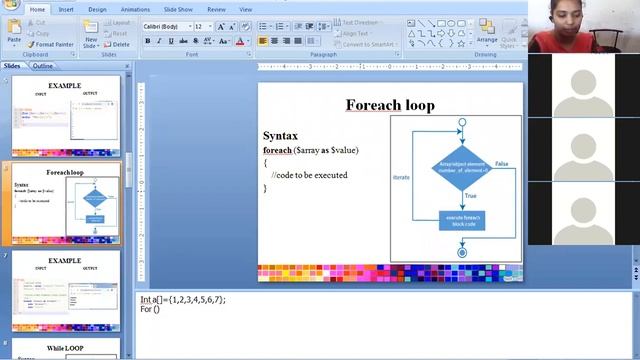Select the Format Painter tool
Image resolution: width=640 pixels, height=360 pixels.
click(51, 44)
